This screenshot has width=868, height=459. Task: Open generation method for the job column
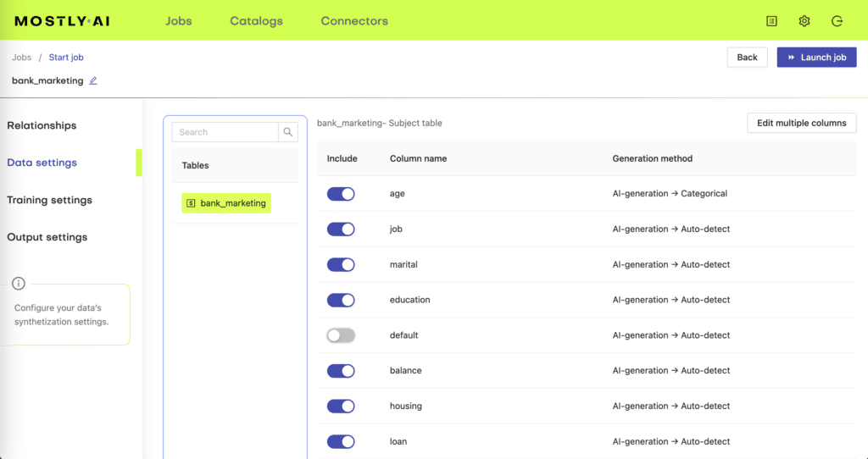[x=670, y=229]
